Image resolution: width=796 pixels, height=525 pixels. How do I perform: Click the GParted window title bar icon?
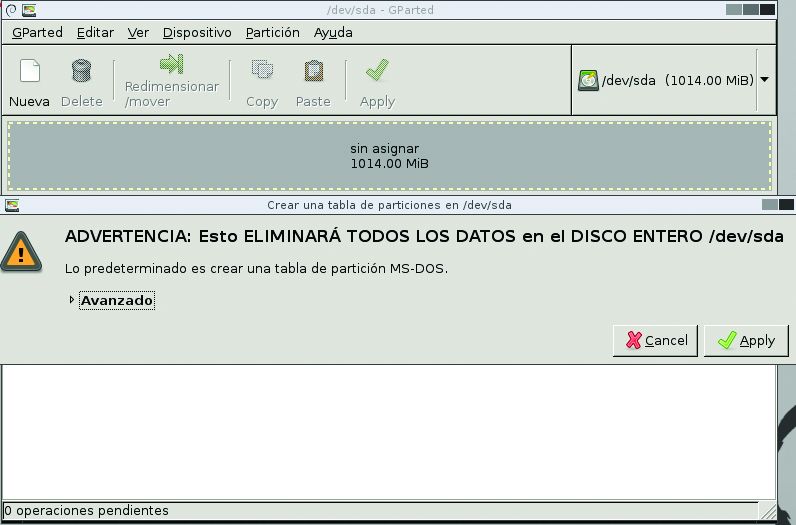pyautogui.click(x=29, y=10)
